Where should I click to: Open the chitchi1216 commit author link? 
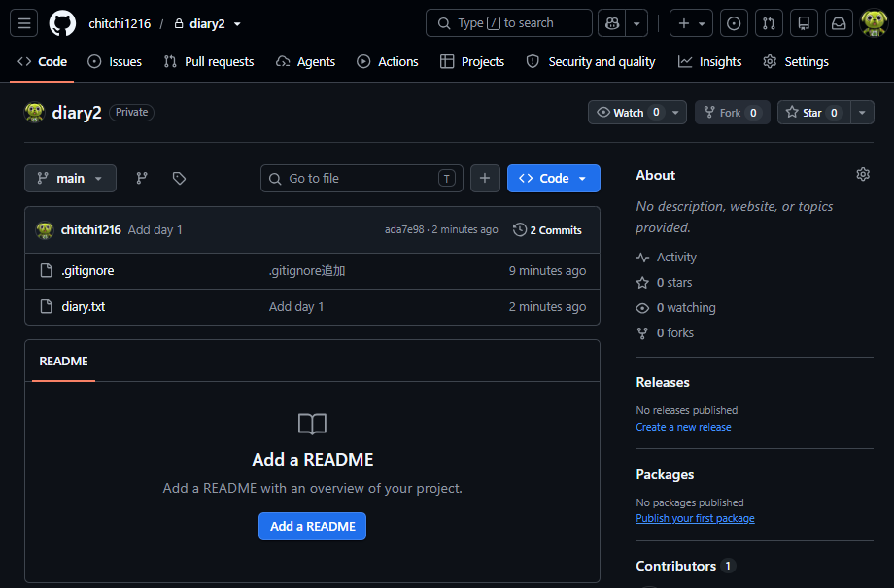click(x=90, y=229)
